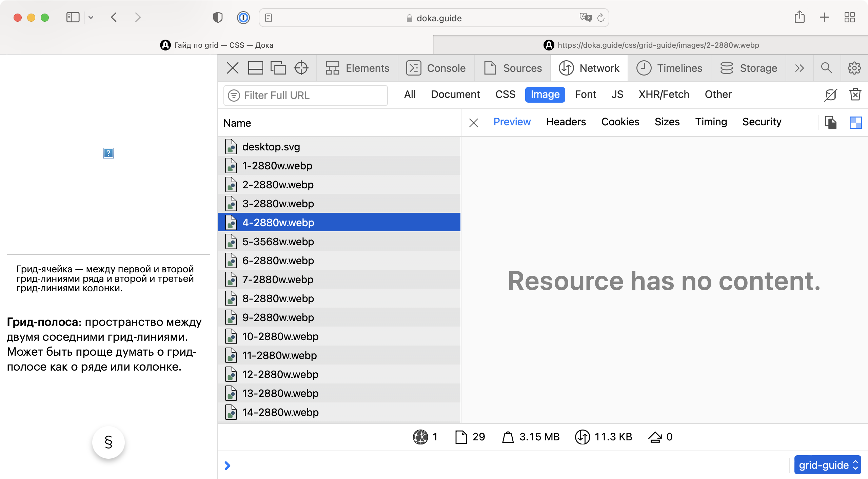The width and height of the screenshot is (868, 479).
Task: Disable the Image resource filter
Action: [545, 95]
